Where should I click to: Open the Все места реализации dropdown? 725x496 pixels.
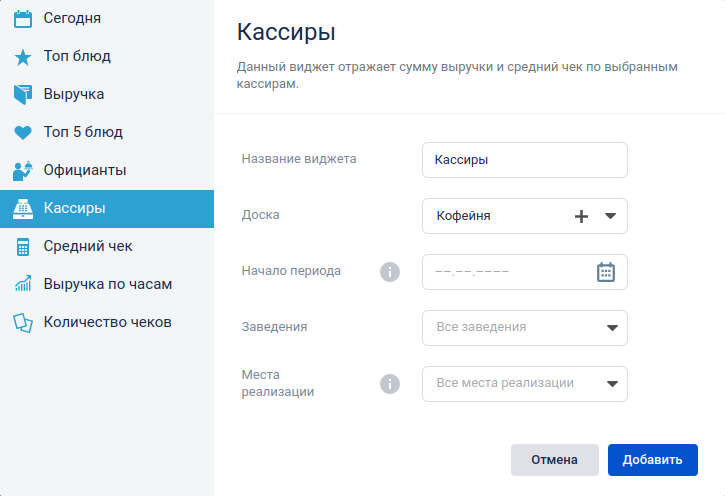point(525,384)
